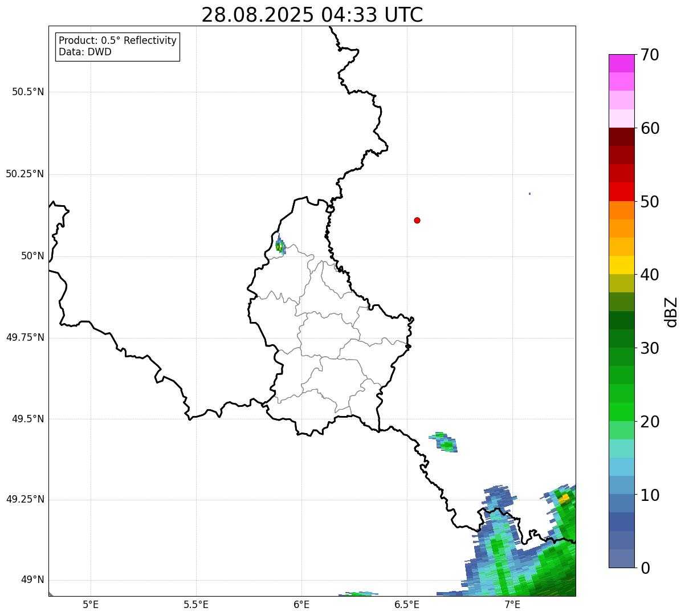The width and height of the screenshot is (685, 616).
Task: Click the '5.5°E' longitude label
Action: 196,605
